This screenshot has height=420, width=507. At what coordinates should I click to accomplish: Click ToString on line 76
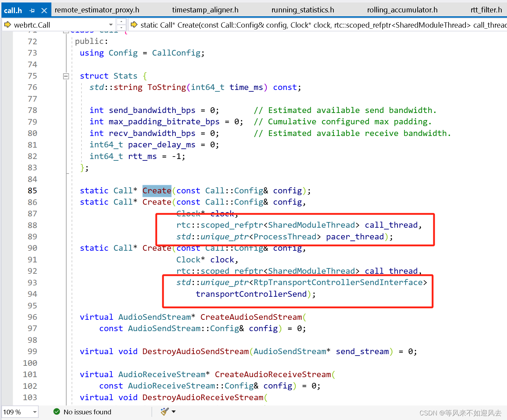[167, 87]
